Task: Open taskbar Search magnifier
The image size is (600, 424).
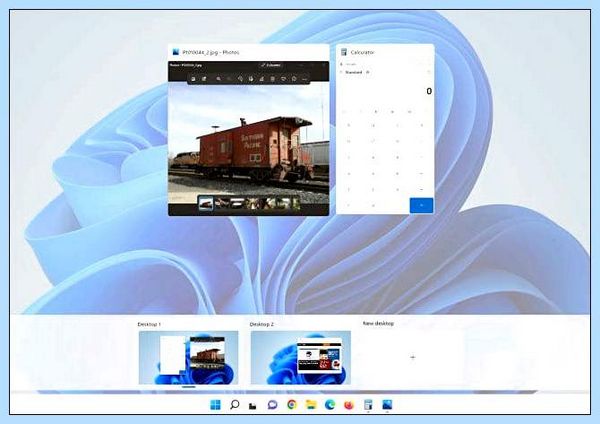Action: (x=235, y=404)
